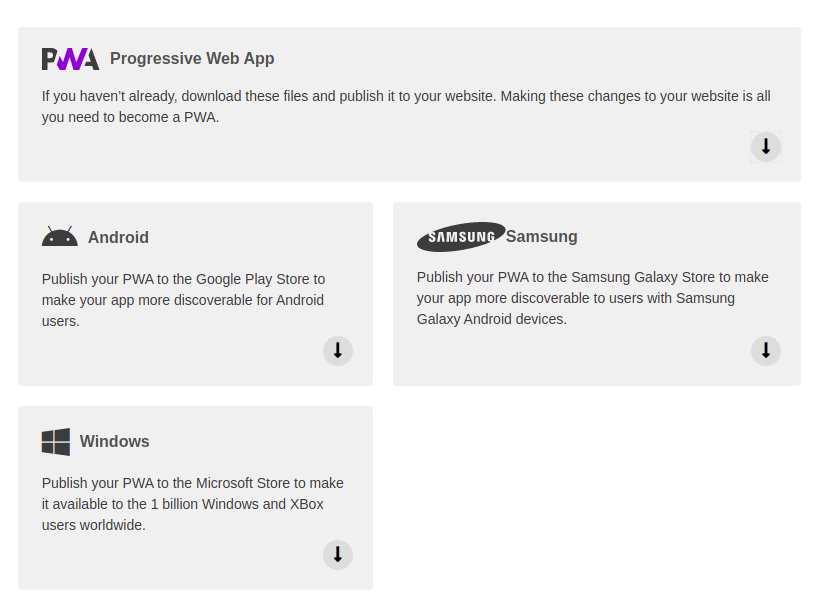Click 'you need to become a PWA' line

(x=130, y=117)
